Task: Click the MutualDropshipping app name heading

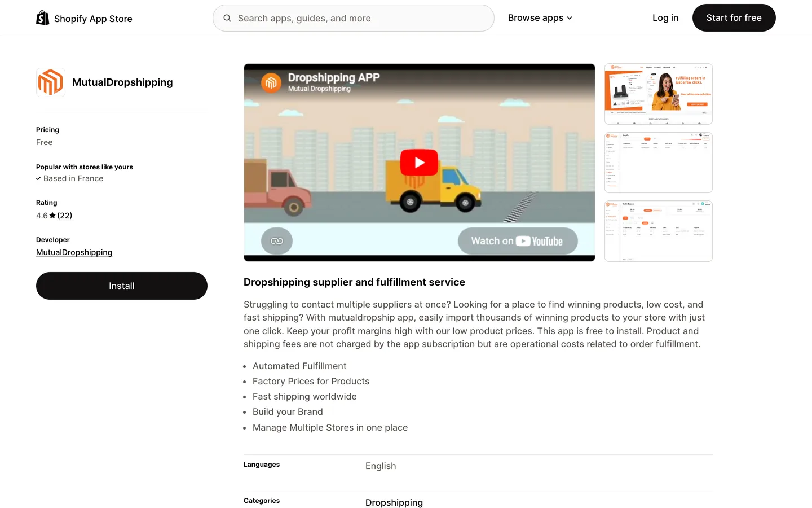Action: (x=122, y=82)
